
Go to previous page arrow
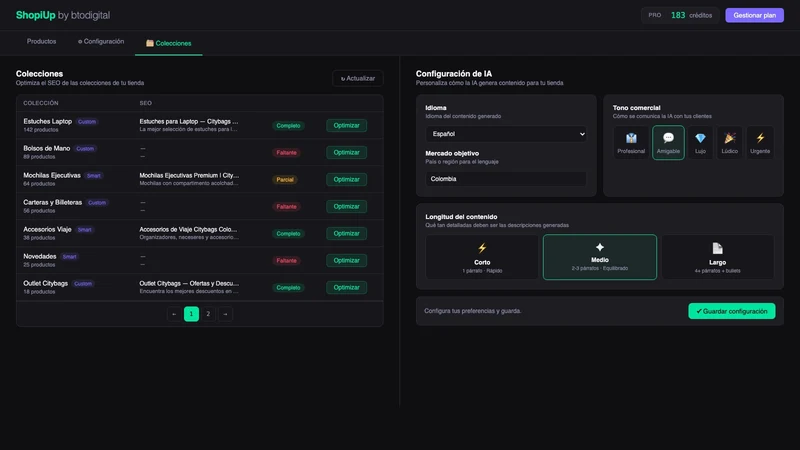pyautogui.click(x=174, y=314)
